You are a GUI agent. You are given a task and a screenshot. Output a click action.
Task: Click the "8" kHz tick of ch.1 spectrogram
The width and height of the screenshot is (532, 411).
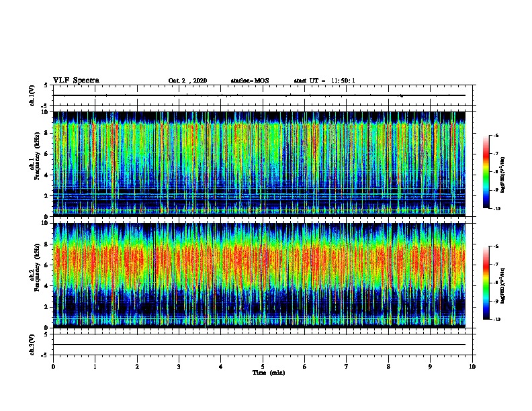coord(47,133)
